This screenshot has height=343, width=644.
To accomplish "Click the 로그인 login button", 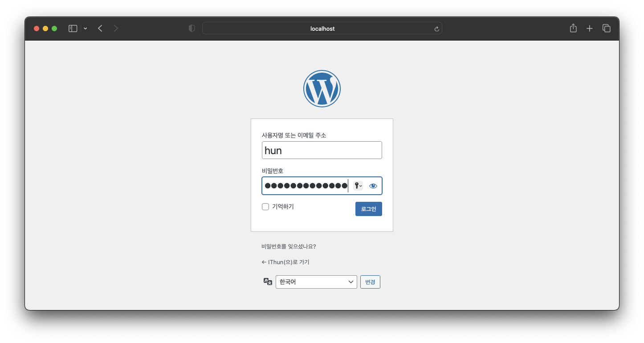I will click(369, 209).
